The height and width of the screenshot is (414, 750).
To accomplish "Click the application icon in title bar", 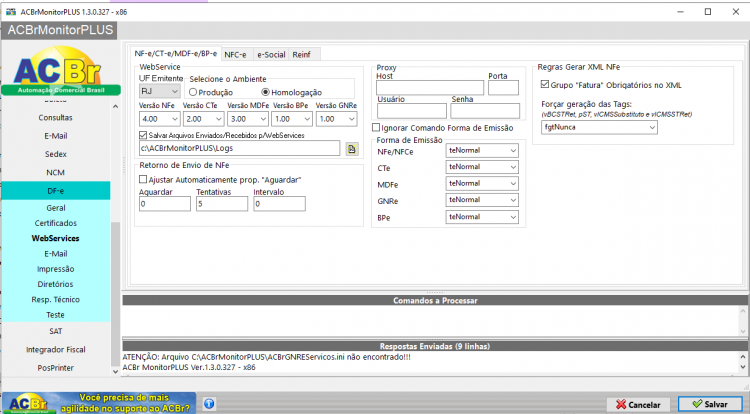I will click(11, 12).
